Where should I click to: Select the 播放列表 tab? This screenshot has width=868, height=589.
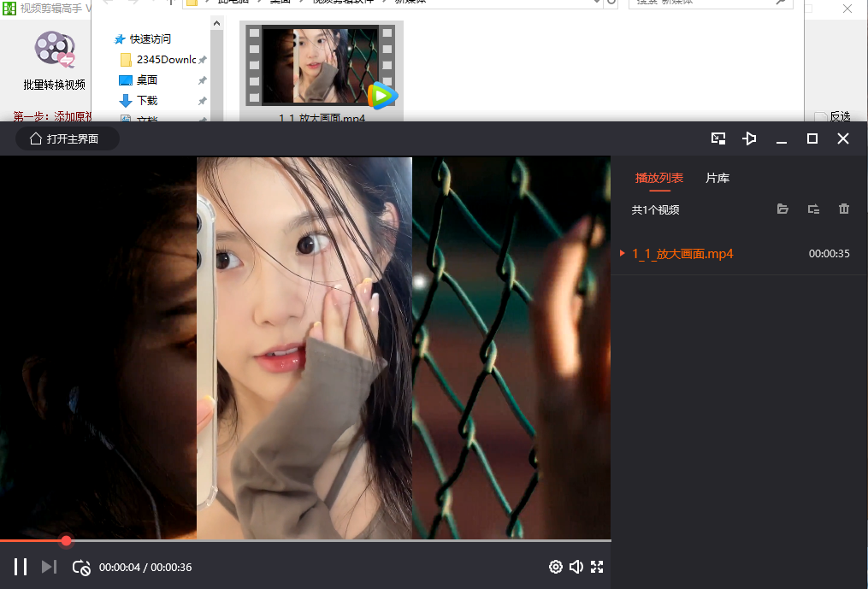[658, 179]
